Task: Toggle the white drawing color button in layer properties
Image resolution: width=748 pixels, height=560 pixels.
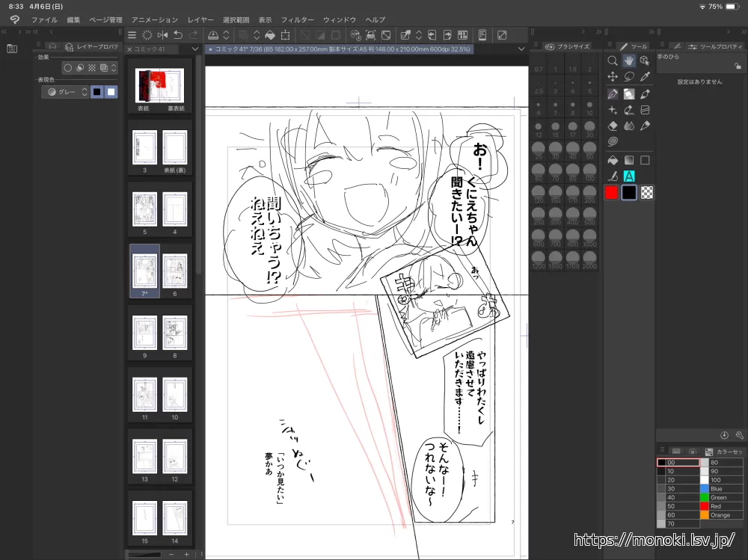Action: [x=111, y=92]
